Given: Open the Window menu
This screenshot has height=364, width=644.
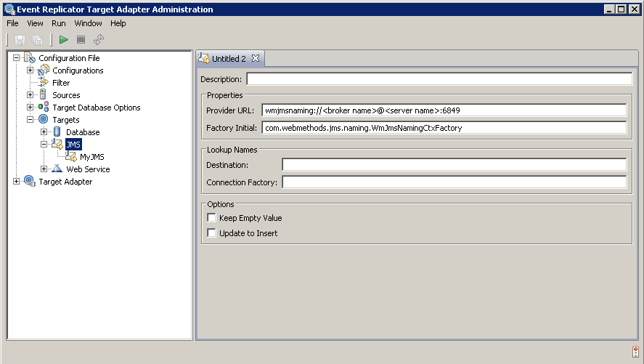Looking at the screenshot, I should pyautogui.click(x=88, y=23).
